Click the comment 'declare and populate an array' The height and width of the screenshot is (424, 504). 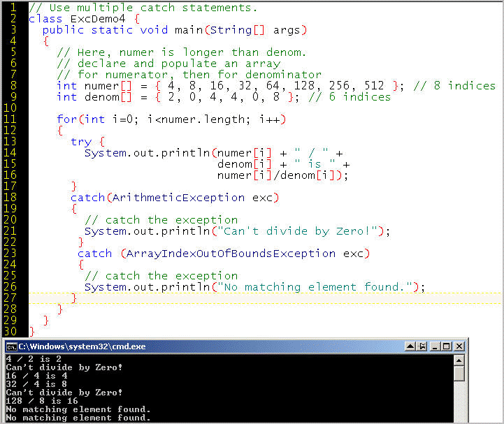168,64
